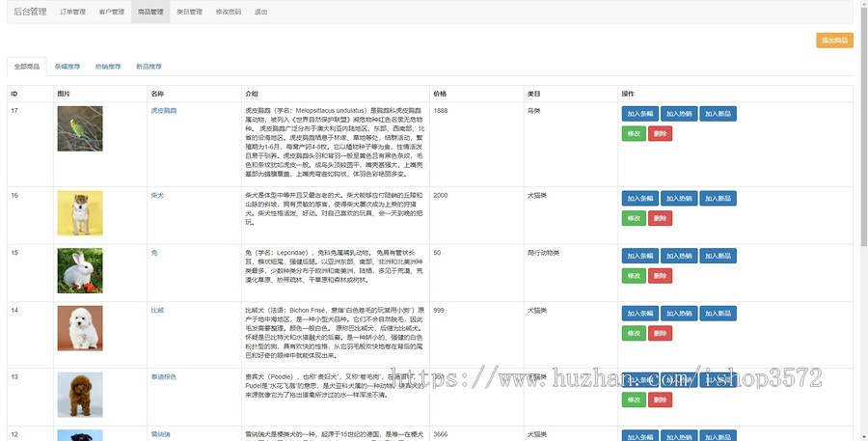Edit 泰迪棕色 with the 修改 button
Viewport: 868px width, 441px height.
pyautogui.click(x=634, y=400)
